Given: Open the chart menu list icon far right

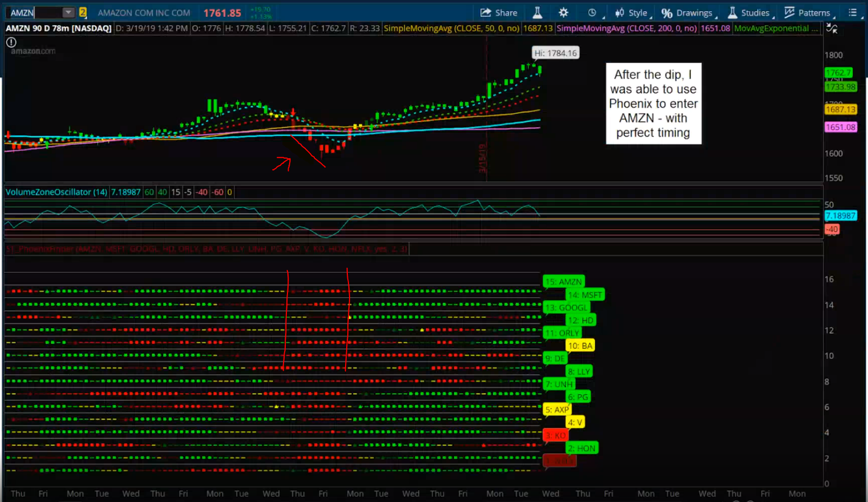Looking at the screenshot, I should pos(854,12).
